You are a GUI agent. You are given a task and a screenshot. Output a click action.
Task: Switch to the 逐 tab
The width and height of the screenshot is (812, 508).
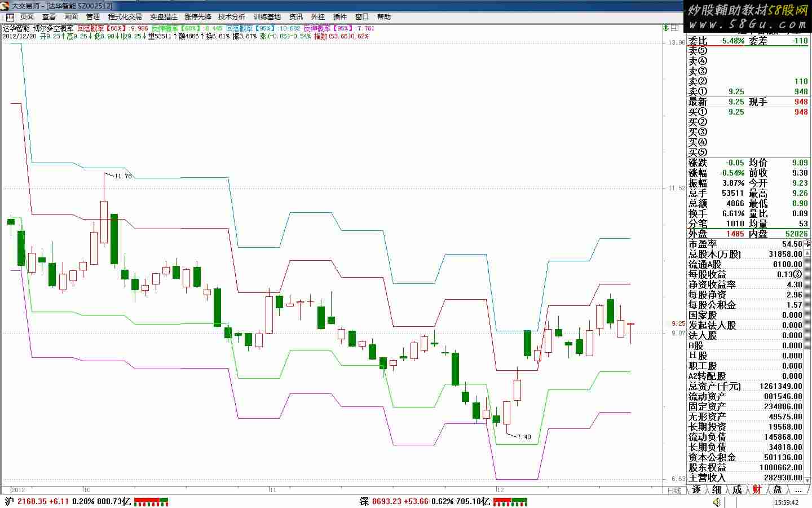[x=696, y=489]
